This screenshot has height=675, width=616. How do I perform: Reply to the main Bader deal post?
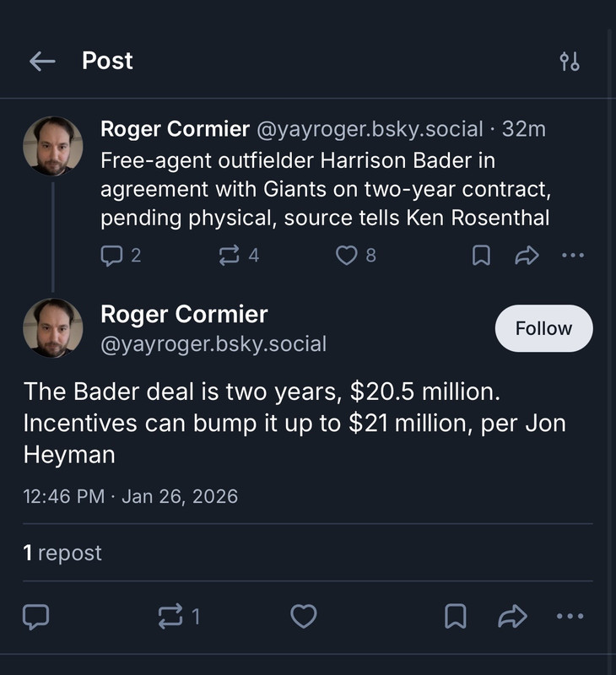point(35,618)
